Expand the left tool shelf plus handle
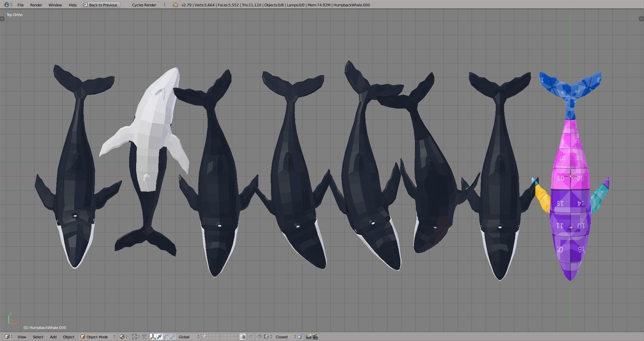This screenshot has height=341, width=644. (2, 19)
